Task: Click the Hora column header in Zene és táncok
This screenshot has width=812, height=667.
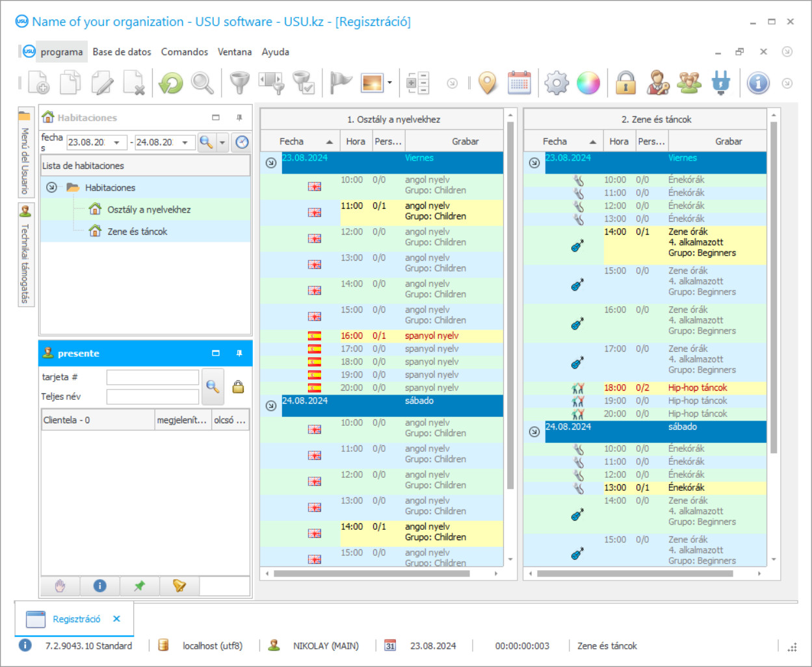Action: click(x=618, y=141)
